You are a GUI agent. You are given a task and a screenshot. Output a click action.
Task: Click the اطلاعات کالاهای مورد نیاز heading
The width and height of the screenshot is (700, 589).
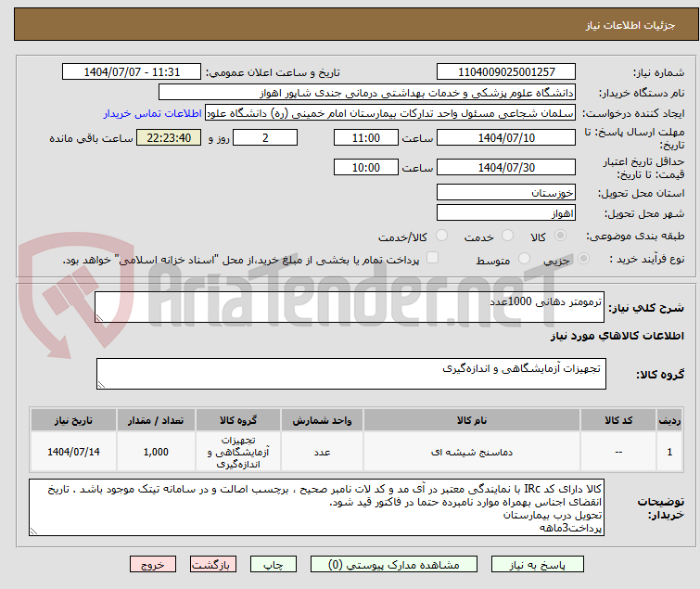pyautogui.click(x=617, y=336)
